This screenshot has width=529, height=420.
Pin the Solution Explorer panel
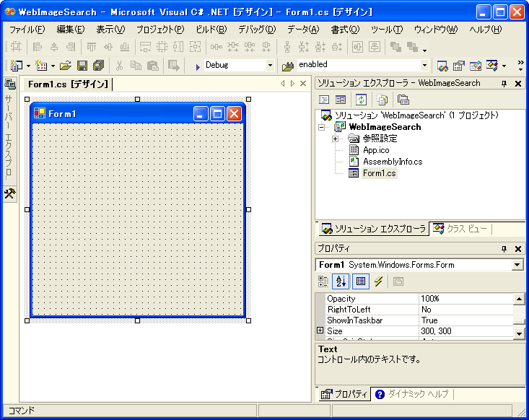(x=504, y=84)
